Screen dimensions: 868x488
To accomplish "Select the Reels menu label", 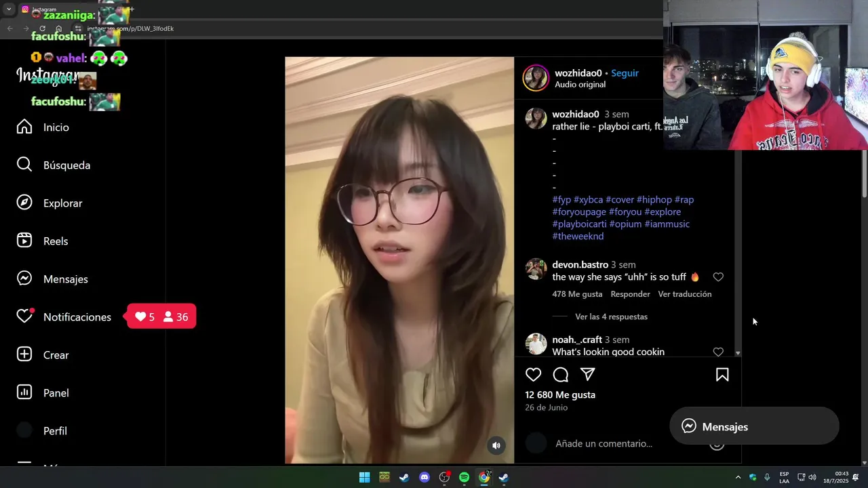I will point(56,241).
